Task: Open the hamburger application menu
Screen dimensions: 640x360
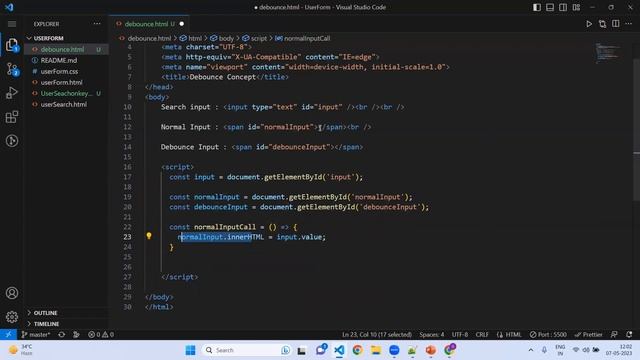Action: [x=12, y=24]
